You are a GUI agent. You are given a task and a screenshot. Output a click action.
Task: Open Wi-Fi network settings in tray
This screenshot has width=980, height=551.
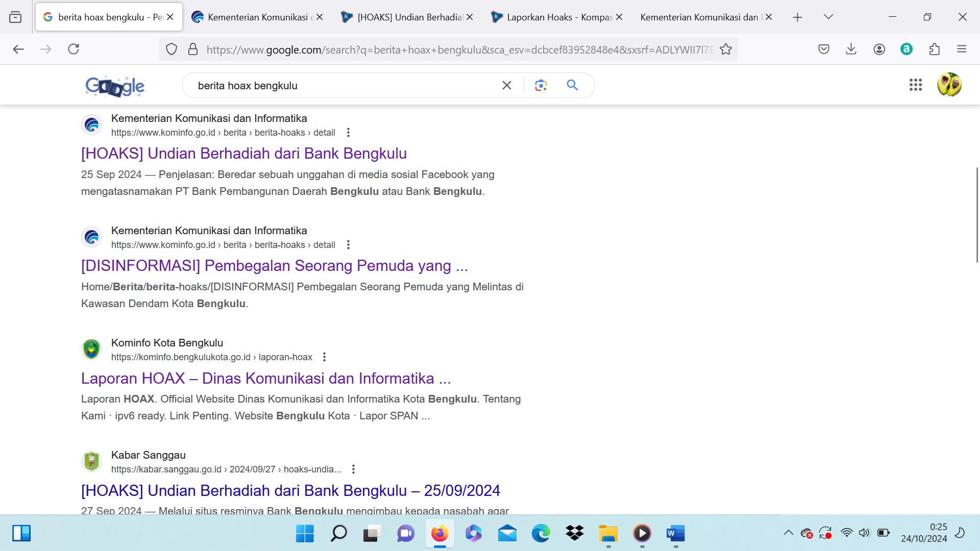pos(846,533)
